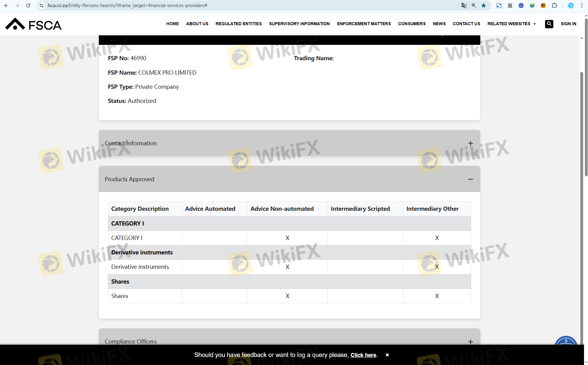Viewport: 588px width, 365px height.
Task: Open the browser extensions puzzle icon
Action: point(554,6)
